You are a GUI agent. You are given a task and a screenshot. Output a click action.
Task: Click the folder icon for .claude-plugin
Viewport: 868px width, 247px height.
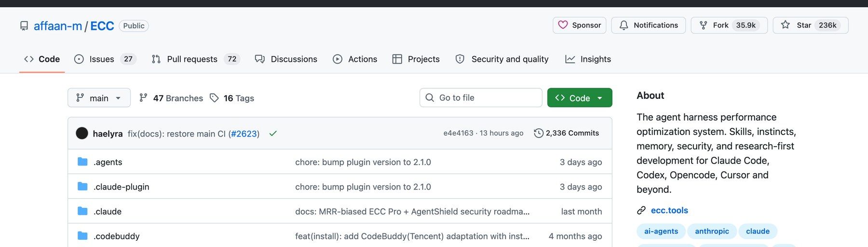[x=82, y=186]
